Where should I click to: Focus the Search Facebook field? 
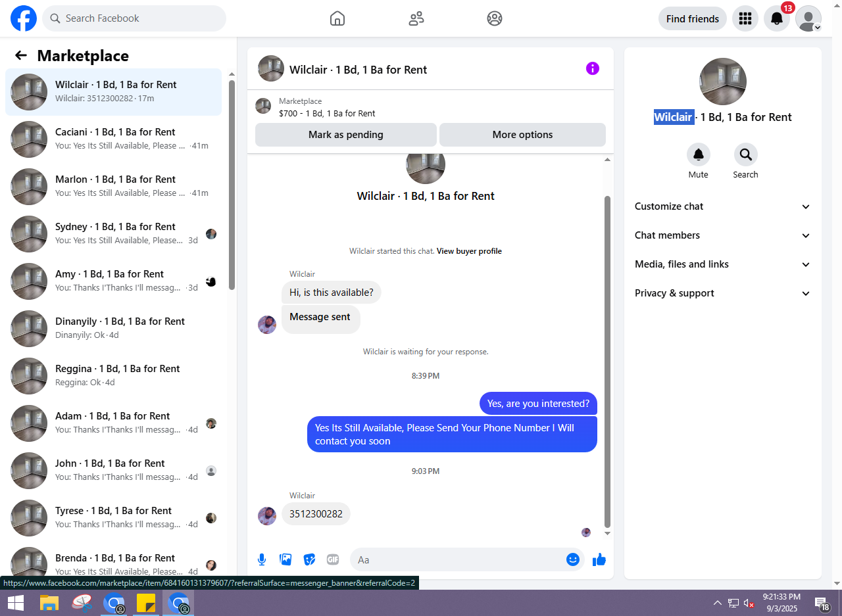[134, 18]
